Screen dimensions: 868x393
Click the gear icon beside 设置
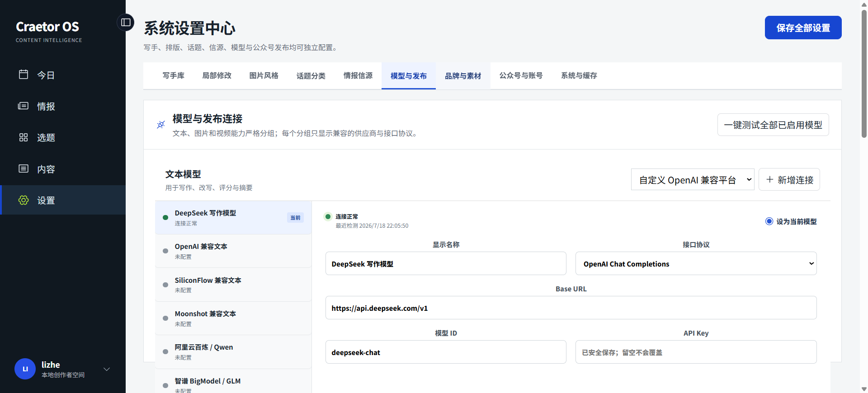24,200
